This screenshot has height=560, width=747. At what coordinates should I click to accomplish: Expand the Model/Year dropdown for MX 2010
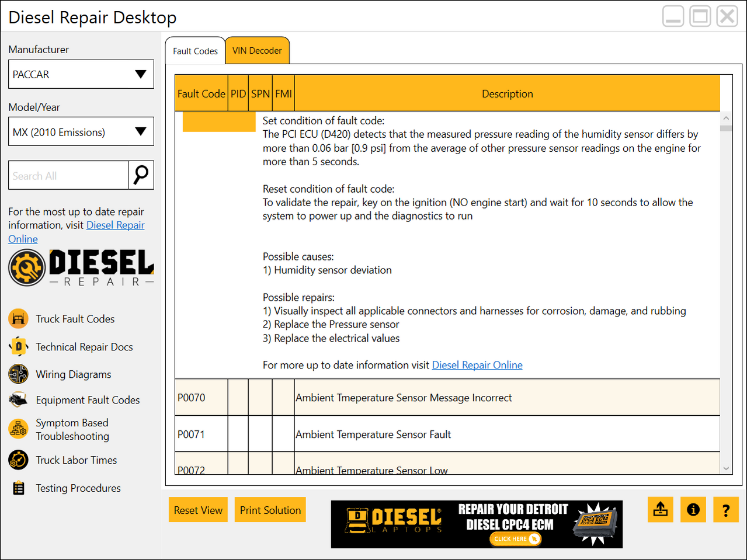81,131
